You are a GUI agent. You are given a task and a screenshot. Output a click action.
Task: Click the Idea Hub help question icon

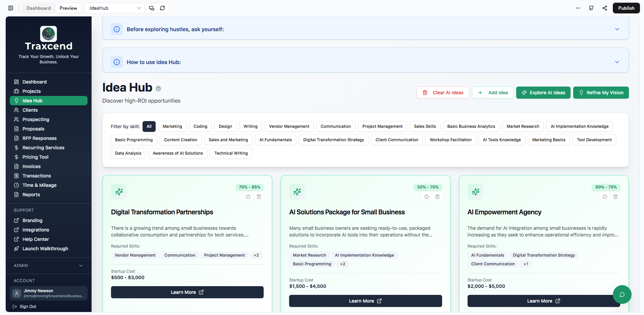click(158, 89)
